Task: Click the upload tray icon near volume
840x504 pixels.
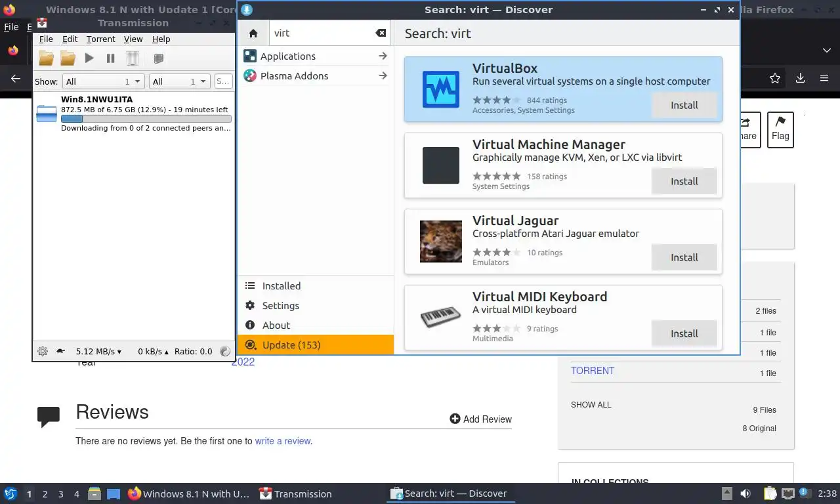Action: (726, 493)
